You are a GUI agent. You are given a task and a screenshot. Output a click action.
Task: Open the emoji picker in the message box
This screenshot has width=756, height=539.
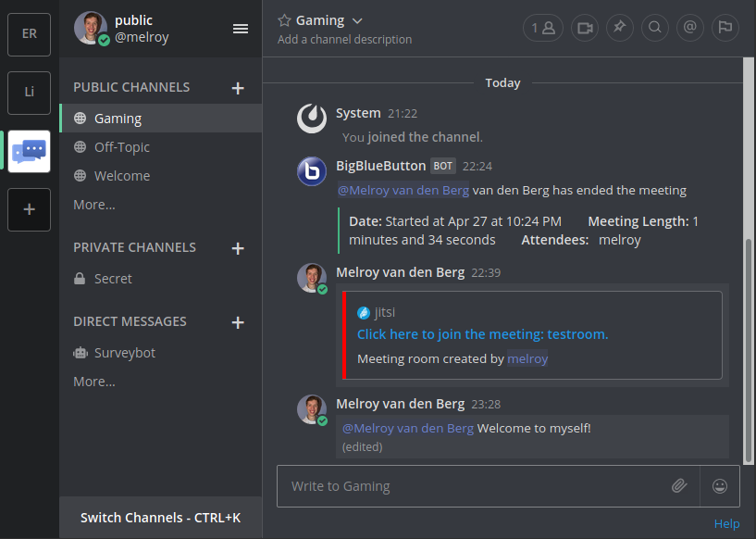[x=719, y=485]
